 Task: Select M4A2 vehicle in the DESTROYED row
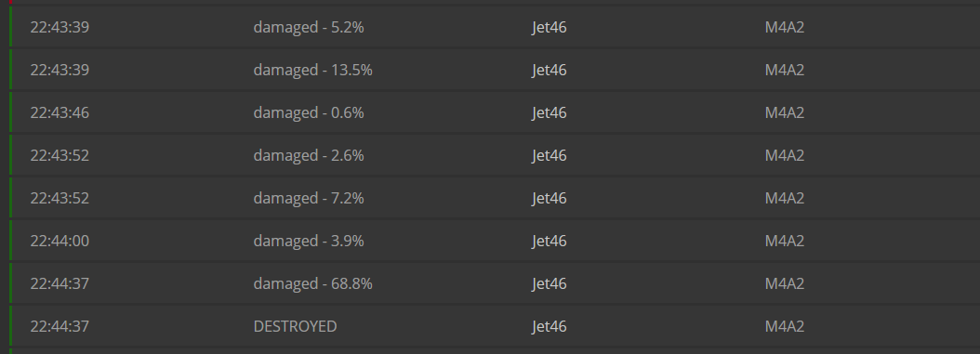[785, 326]
